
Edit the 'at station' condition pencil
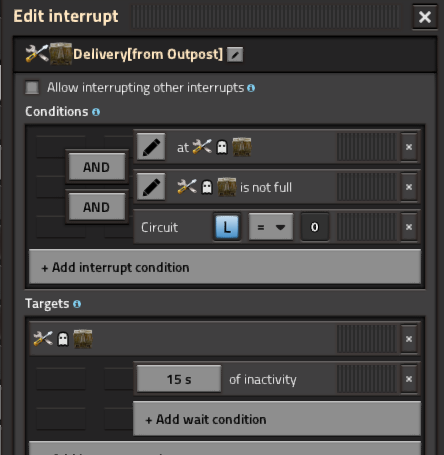[151, 147]
